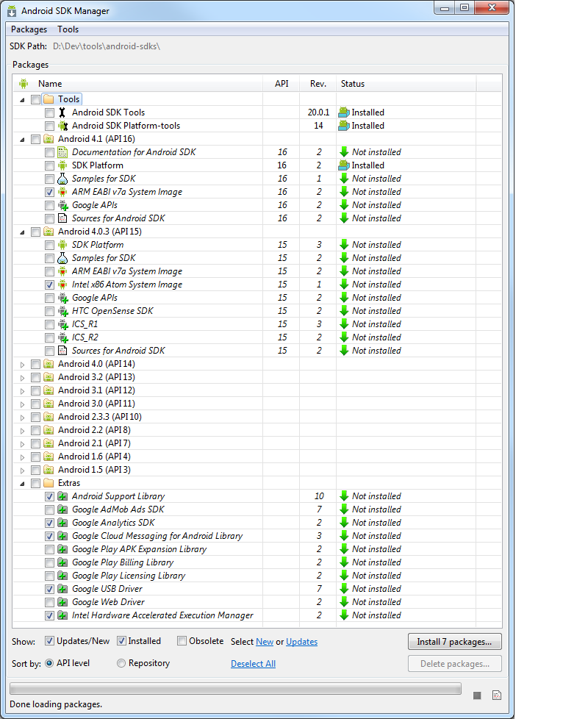Expand the Android 2.2 (API 8) group
Viewport: 588px width, 719px height.
coord(22,431)
